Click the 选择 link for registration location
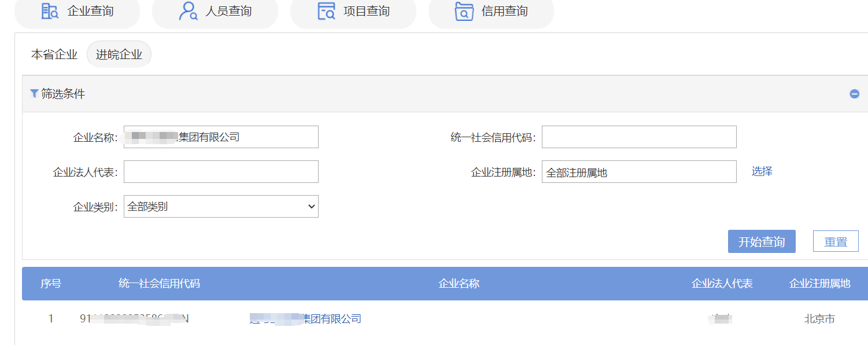The width and height of the screenshot is (868, 345). click(762, 171)
